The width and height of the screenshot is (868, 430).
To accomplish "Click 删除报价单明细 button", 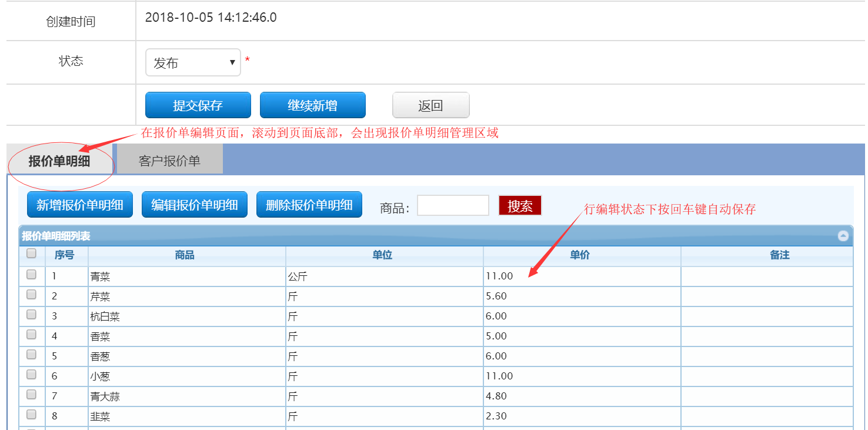I will pos(309,205).
